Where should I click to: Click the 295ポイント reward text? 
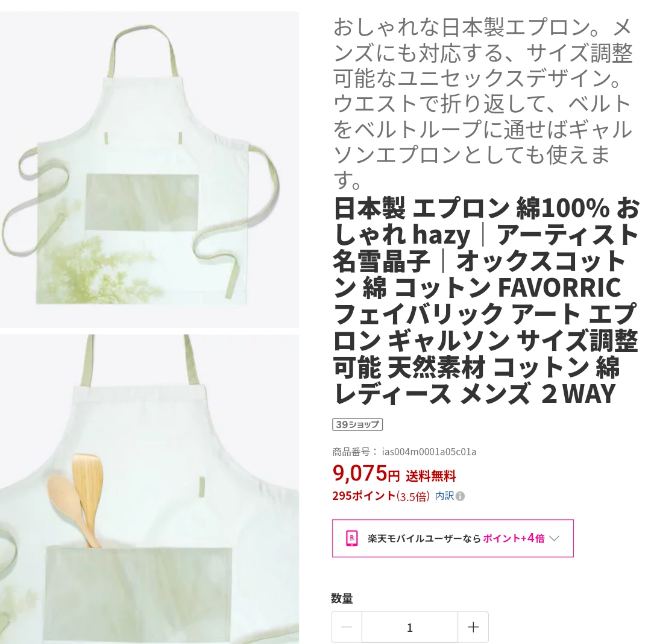[x=363, y=496]
